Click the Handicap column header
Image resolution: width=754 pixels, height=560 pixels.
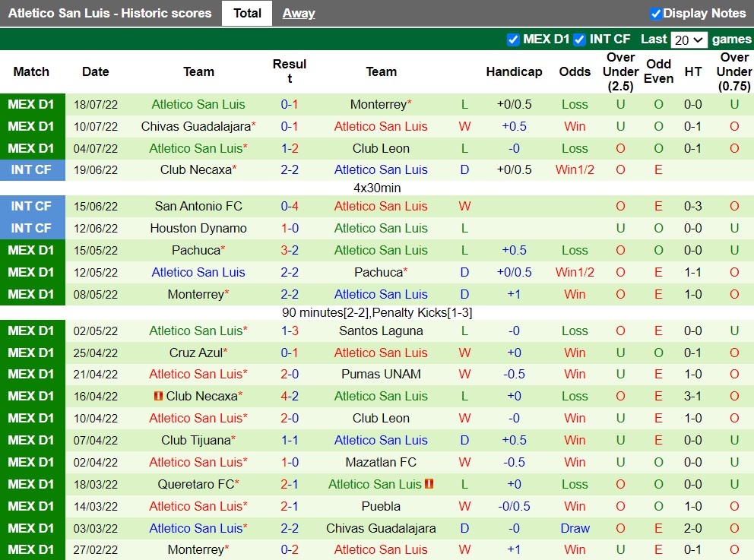click(514, 71)
